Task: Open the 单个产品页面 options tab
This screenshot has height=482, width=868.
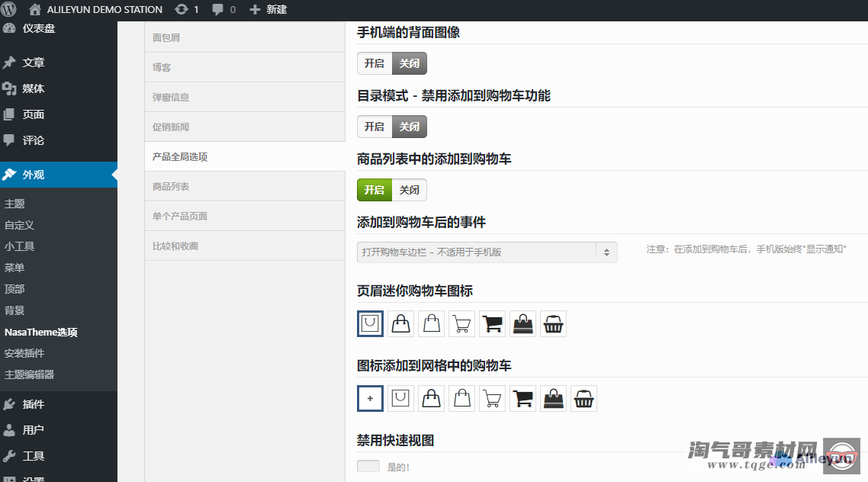Action: click(x=180, y=217)
